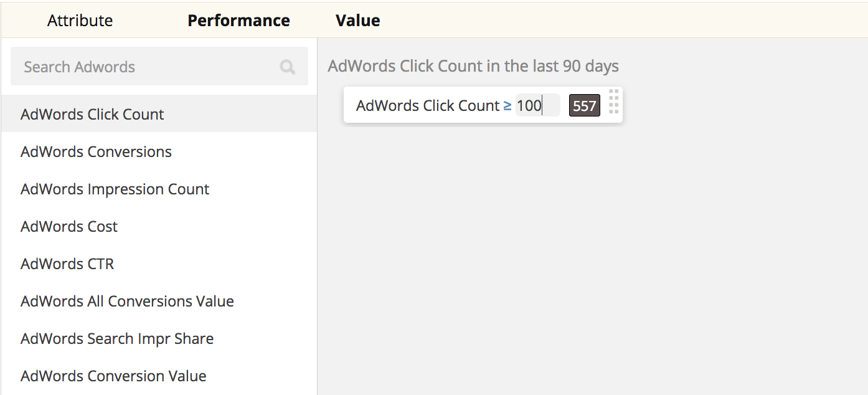Choose AdWords All Conversions Value
The image size is (868, 395).
click(127, 301)
